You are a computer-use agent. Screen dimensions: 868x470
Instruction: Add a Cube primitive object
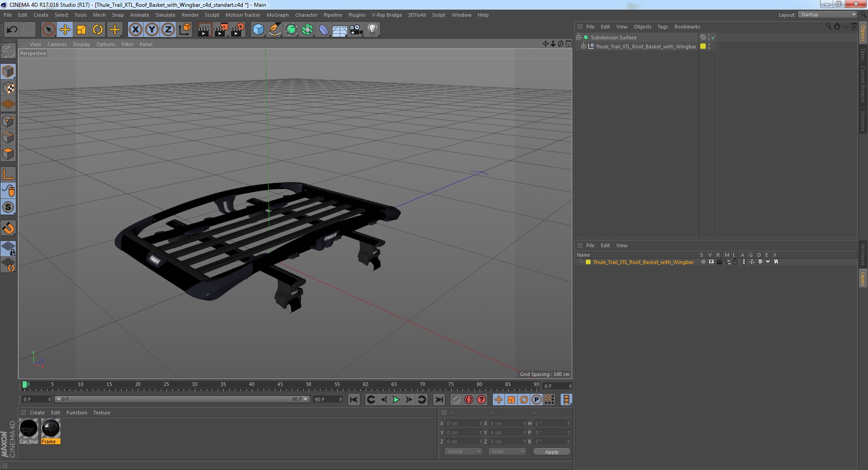[258, 30]
